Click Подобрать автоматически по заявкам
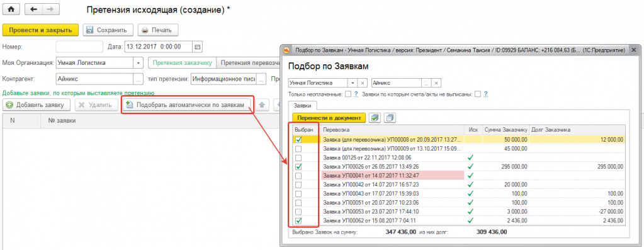 pyautogui.click(x=187, y=105)
